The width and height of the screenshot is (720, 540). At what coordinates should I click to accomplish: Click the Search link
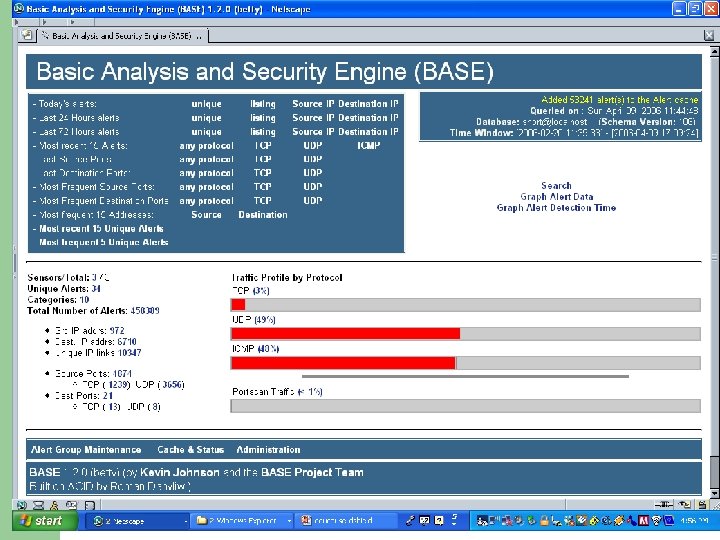[556, 186]
